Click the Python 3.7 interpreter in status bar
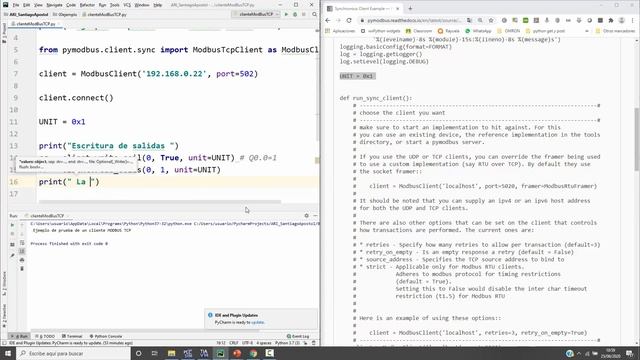640x360 pixels. click(288, 343)
